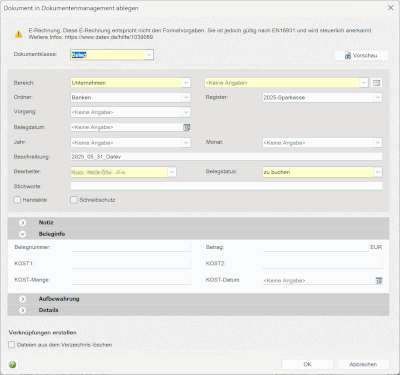This screenshot has height=375, width=400.
Task: Open the Belegstatus dropdown showing zu buchen
Action: pos(378,172)
